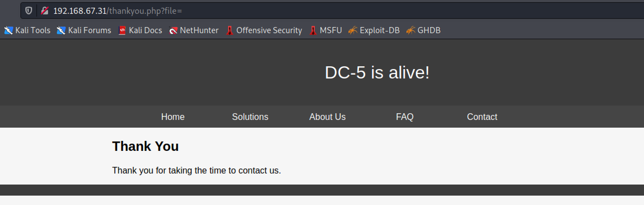Click the MSFU bookmark icon
Viewport: 644px width, 205px height.
[313, 30]
